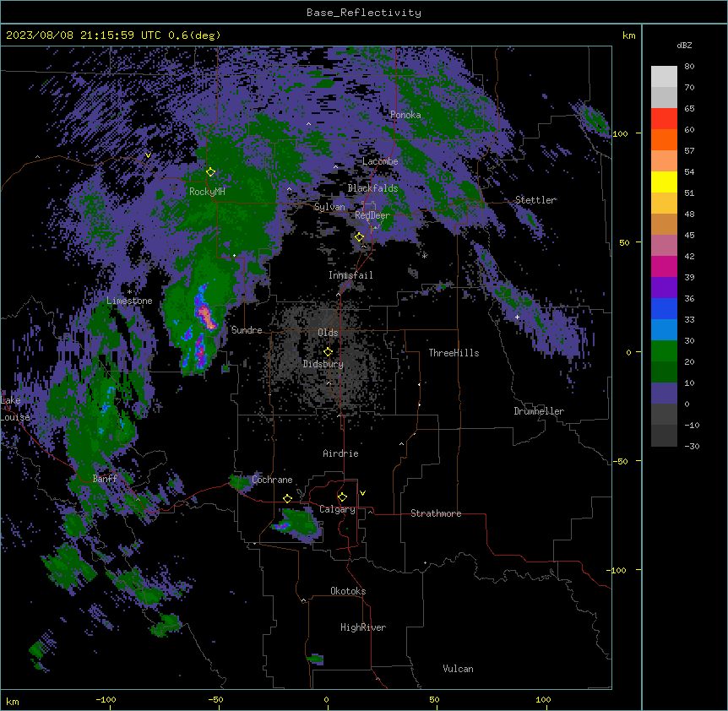The width and height of the screenshot is (728, 711).
Task: Select the magenta 39-42 dBZ legend swatch
Action: (664, 266)
